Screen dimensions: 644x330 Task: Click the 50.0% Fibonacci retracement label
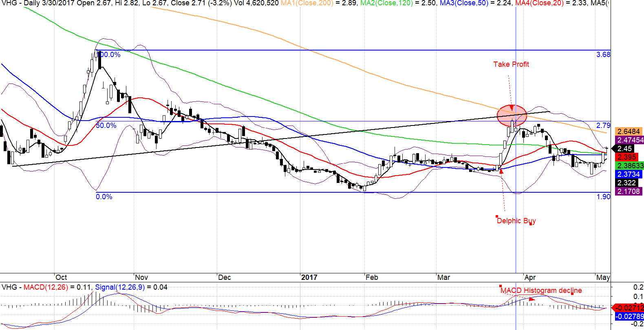click(106, 125)
